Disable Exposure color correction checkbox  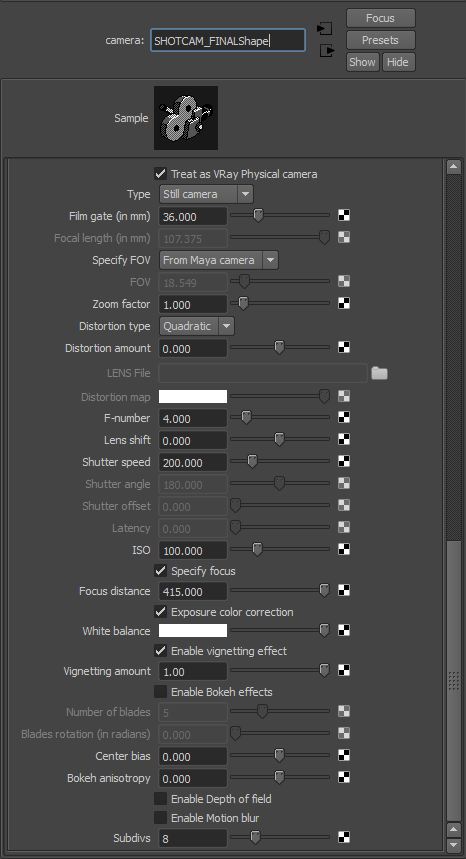click(x=160, y=611)
